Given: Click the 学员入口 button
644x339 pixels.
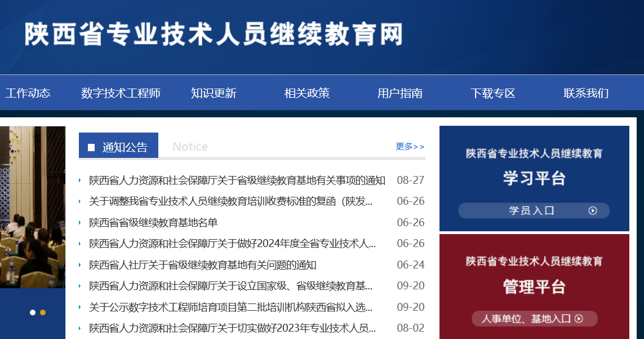Looking at the screenshot, I should 534,210.
